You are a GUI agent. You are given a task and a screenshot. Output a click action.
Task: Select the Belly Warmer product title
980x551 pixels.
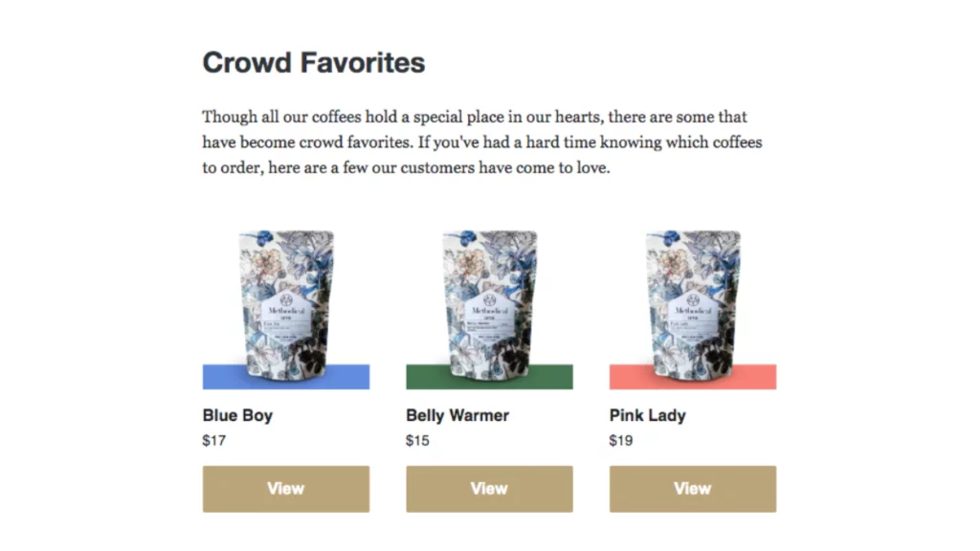coord(457,415)
